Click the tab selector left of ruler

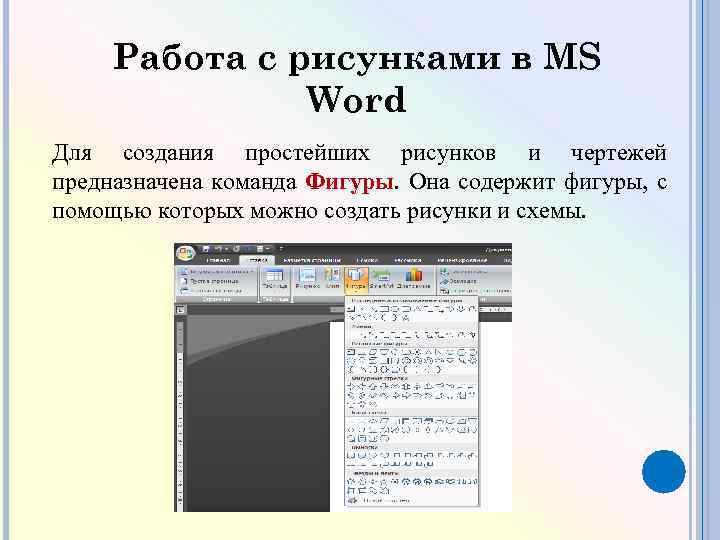point(180,310)
